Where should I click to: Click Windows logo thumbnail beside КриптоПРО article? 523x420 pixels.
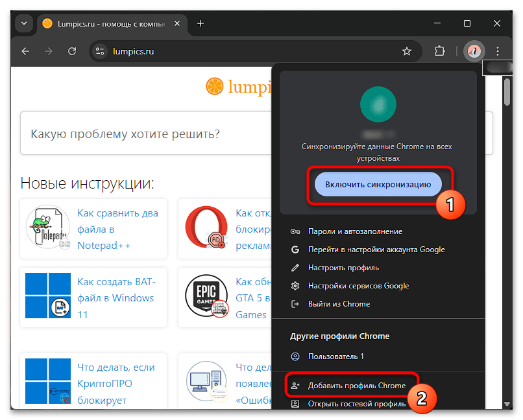(x=48, y=381)
